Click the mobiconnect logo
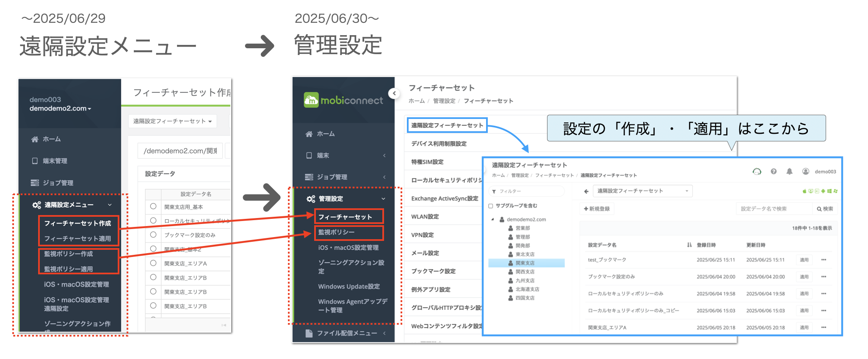 point(343,100)
